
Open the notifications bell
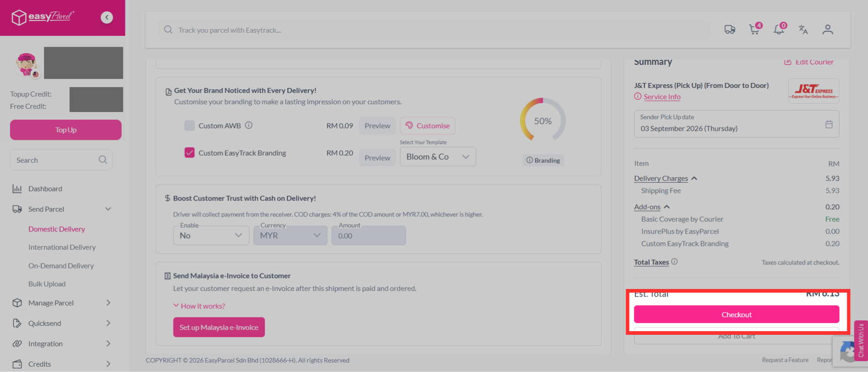coord(779,29)
